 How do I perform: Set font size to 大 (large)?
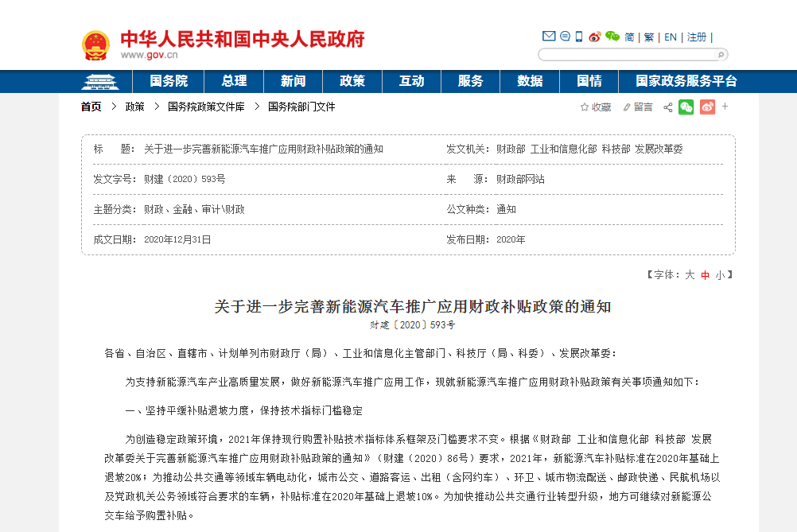690,275
